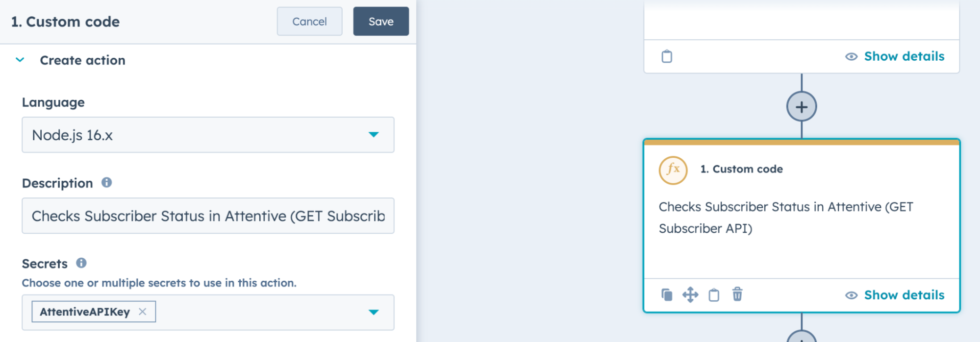Show details of the upper action card
The height and width of the screenshot is (342, 980).
tap(895, 56)
